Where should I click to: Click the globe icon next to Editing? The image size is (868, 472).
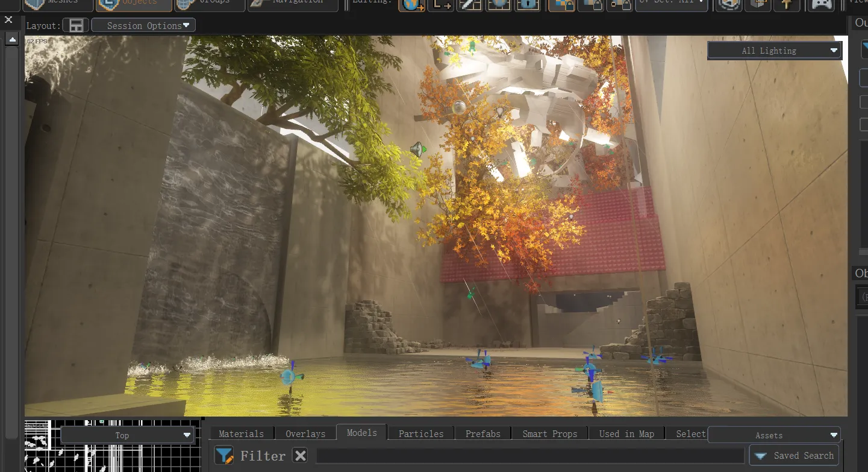412,5
